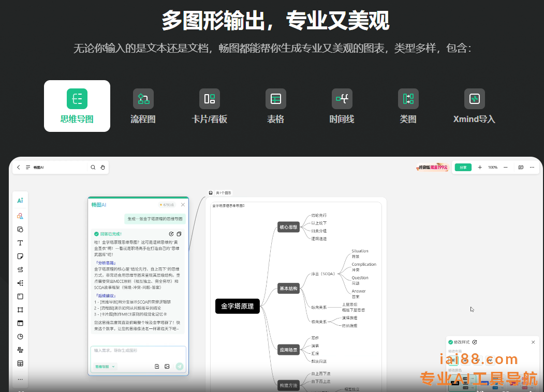Close the 畅图AI chat panel
This screenshot has height=392, width=544.
tap(183, 205)
